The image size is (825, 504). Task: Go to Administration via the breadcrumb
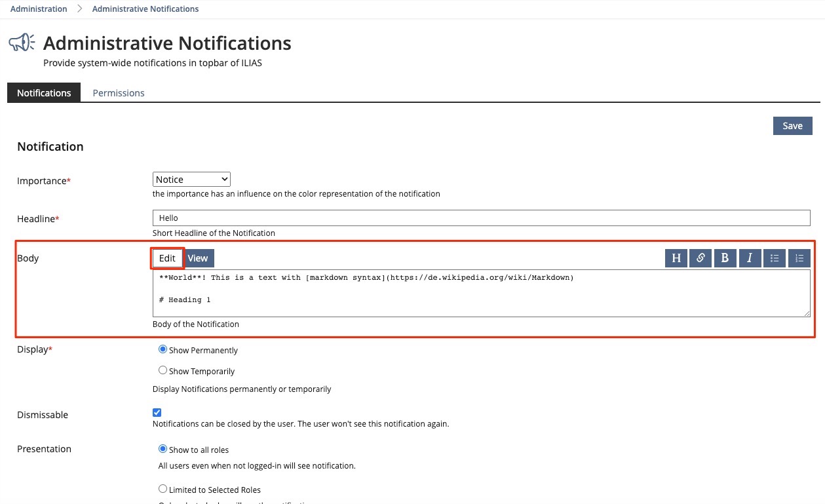pos(39,9)
